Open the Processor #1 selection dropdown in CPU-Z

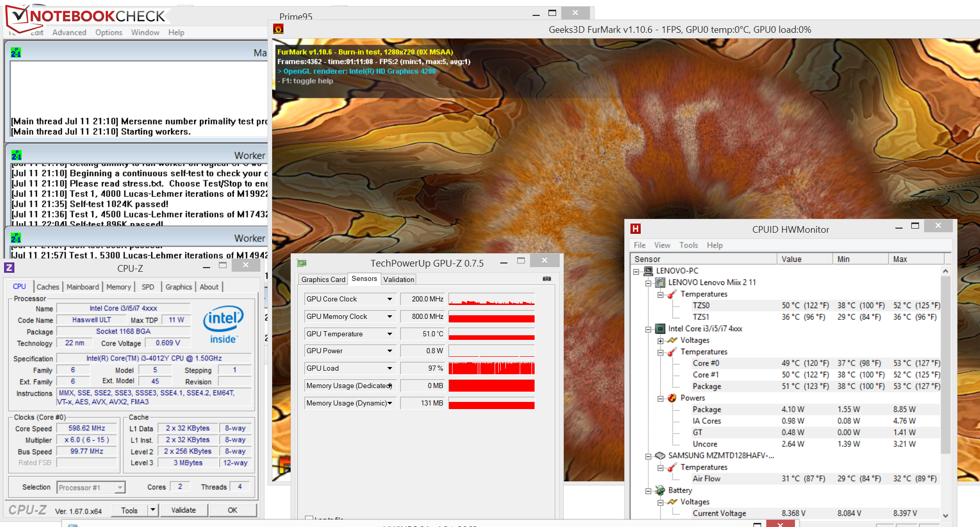tap(119, 488)
